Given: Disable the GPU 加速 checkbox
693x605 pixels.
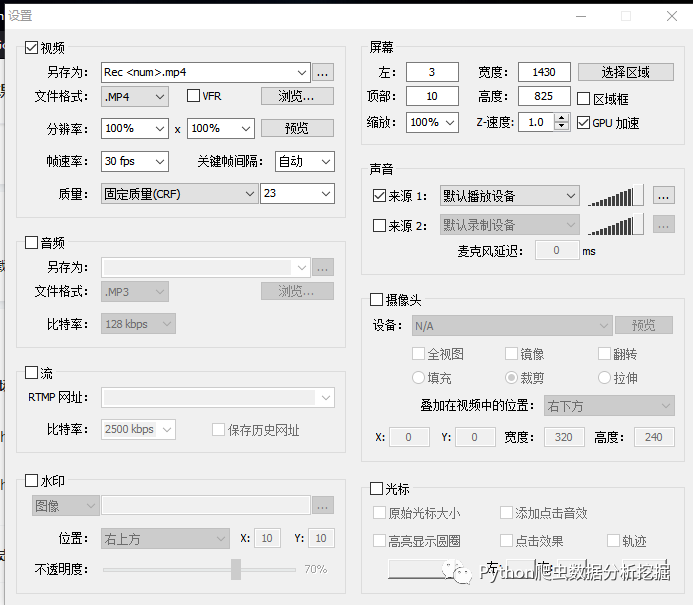Looking at the screenshot, I should point(583,122).
